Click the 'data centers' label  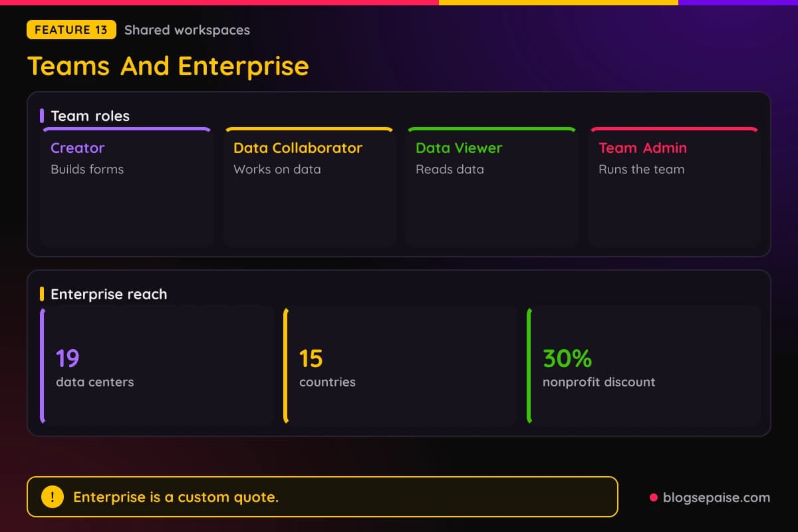[94, 382]
